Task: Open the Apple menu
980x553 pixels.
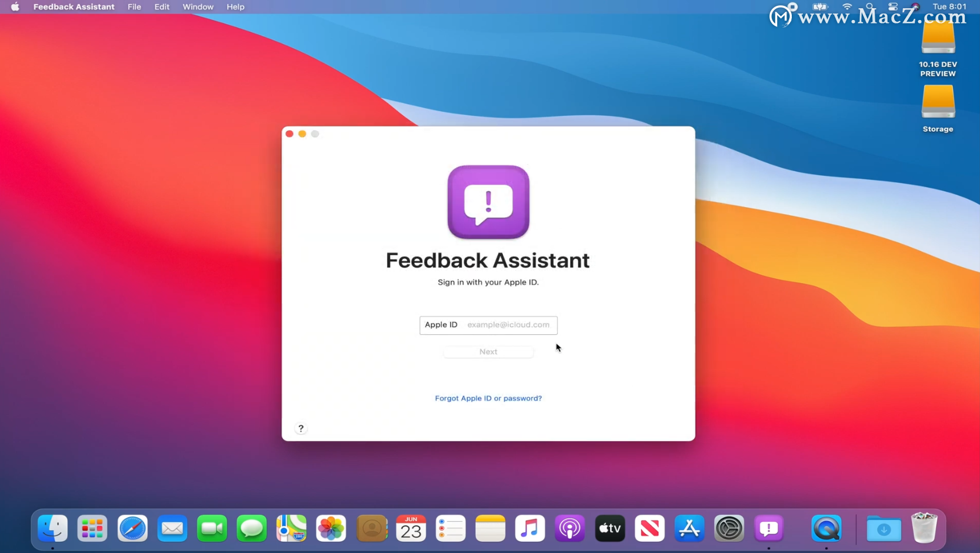Action: [x=15, y=7]
